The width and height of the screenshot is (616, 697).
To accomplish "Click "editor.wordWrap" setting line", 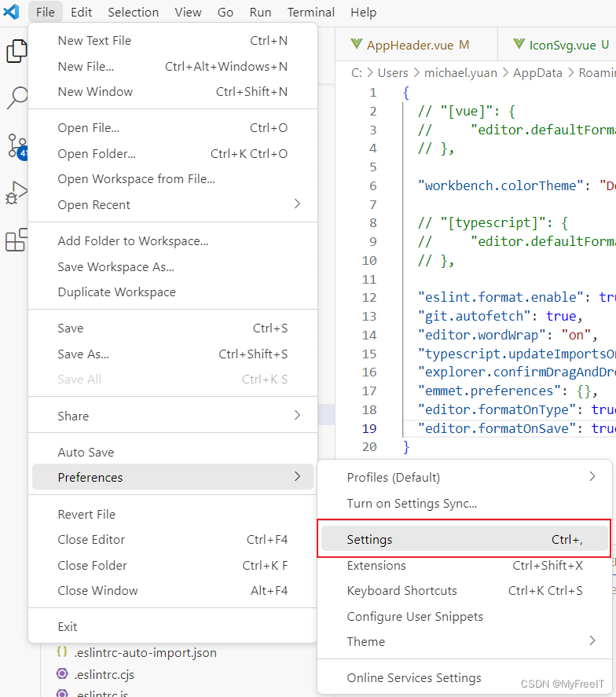I will click(507, 335).
